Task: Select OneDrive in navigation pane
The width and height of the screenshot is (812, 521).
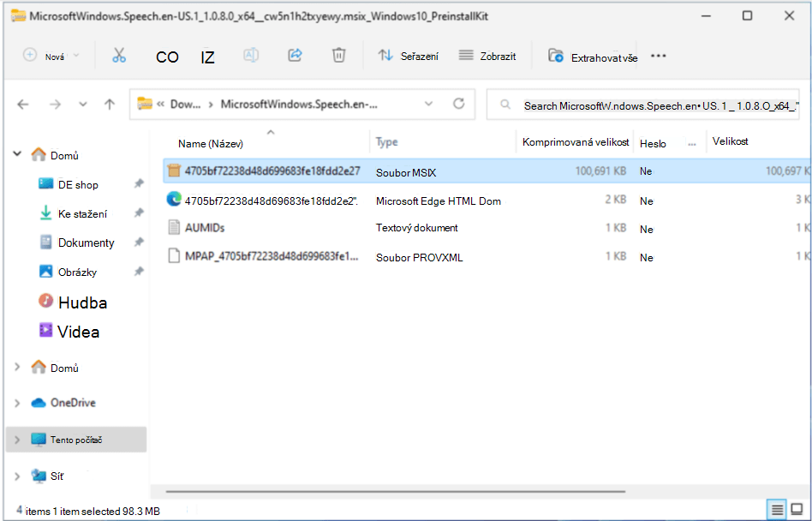Action: 73,403
